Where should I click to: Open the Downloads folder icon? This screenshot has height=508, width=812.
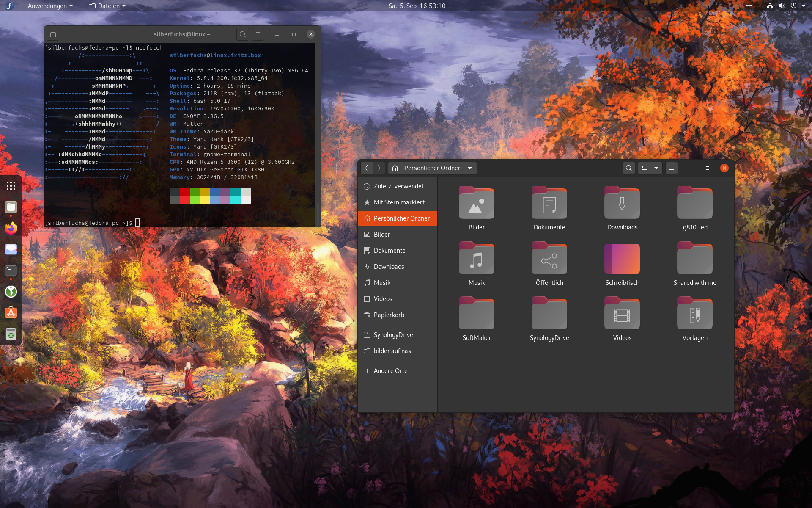622,204
